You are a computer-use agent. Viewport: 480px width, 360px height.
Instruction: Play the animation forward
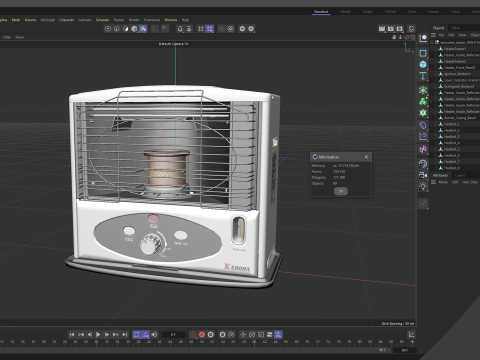point(98,334)
